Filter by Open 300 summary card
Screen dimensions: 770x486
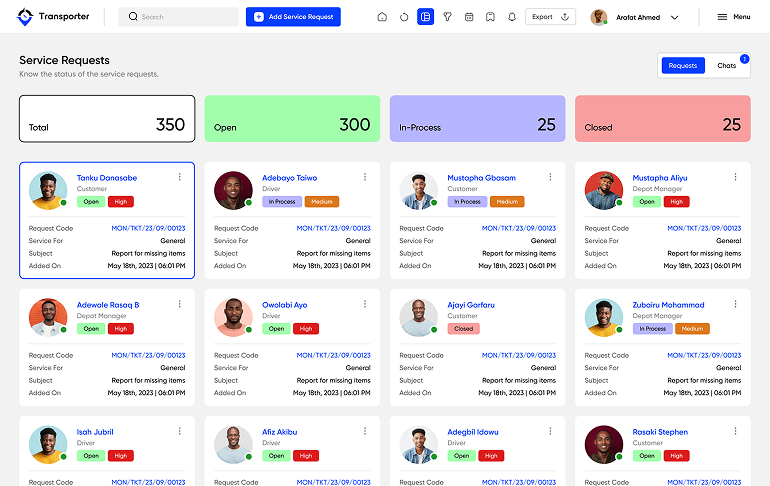[x=292, y=119]
